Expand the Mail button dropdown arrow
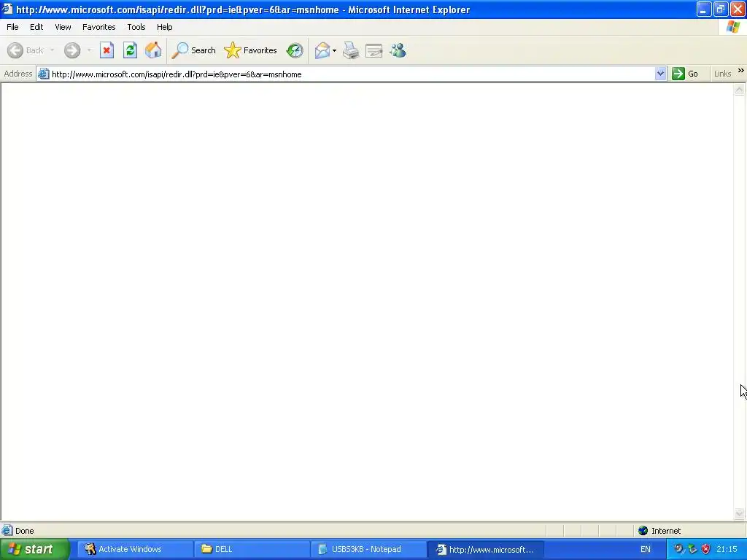The image size is (747, 560). [334, 50]
